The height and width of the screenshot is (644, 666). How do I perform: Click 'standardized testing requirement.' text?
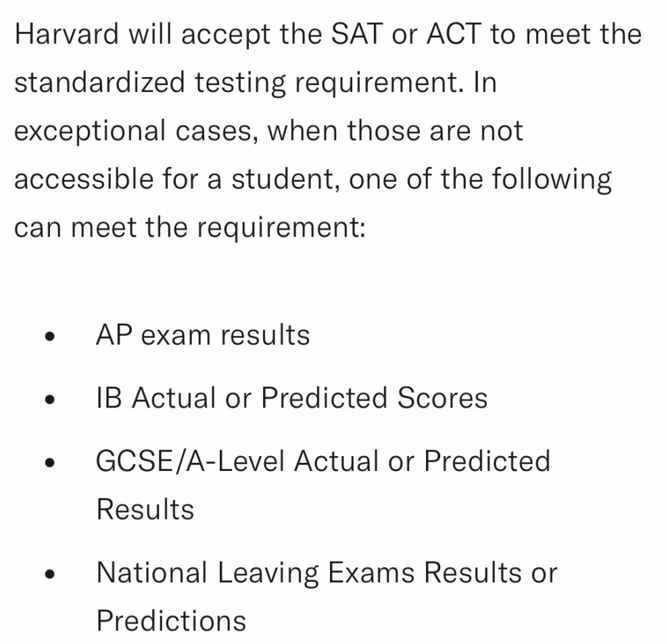coord(239,83)
